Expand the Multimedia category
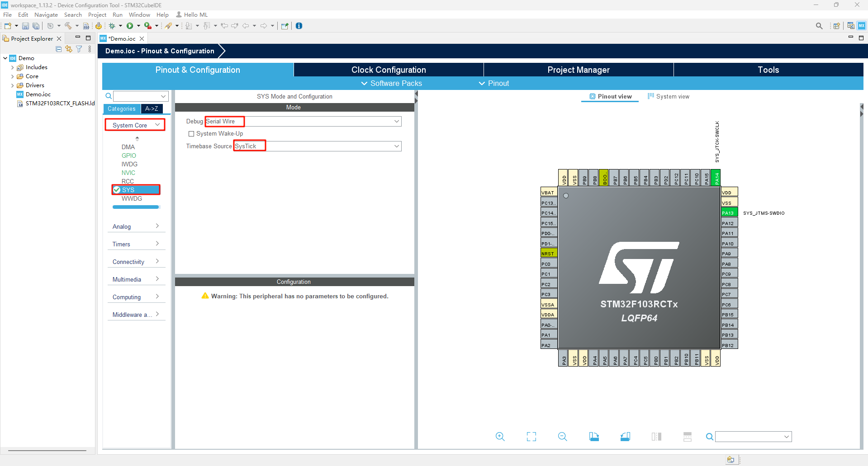 [136, 279]
